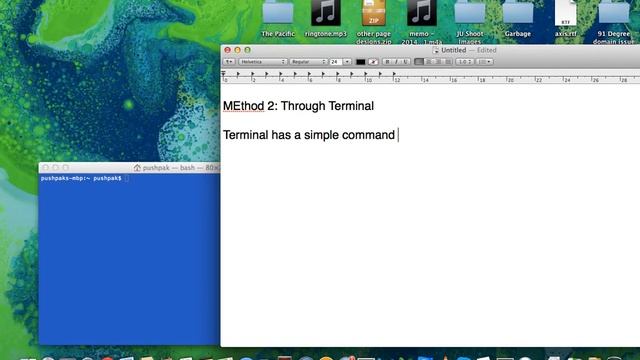Click the Terminal prompt 'pushpaks-mbp:~ pushpak$'

(x=81, y=178)
